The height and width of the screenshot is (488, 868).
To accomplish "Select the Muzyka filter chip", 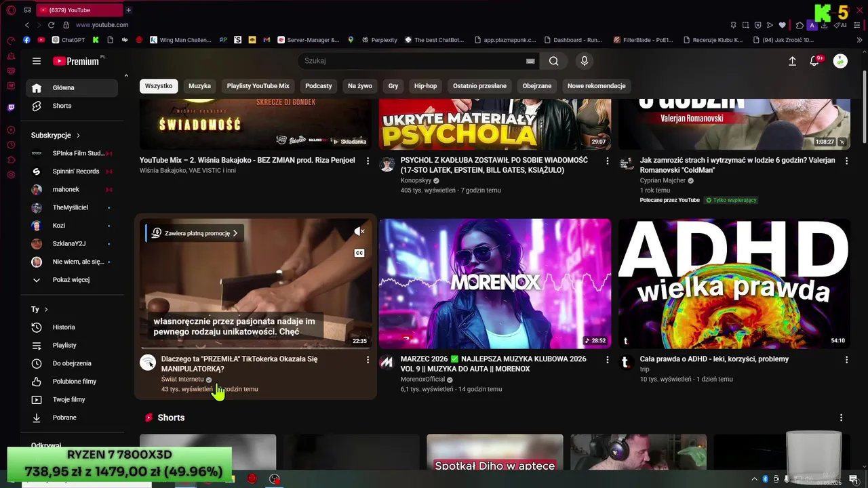I will pyautogui.click(x=199, y=86).
